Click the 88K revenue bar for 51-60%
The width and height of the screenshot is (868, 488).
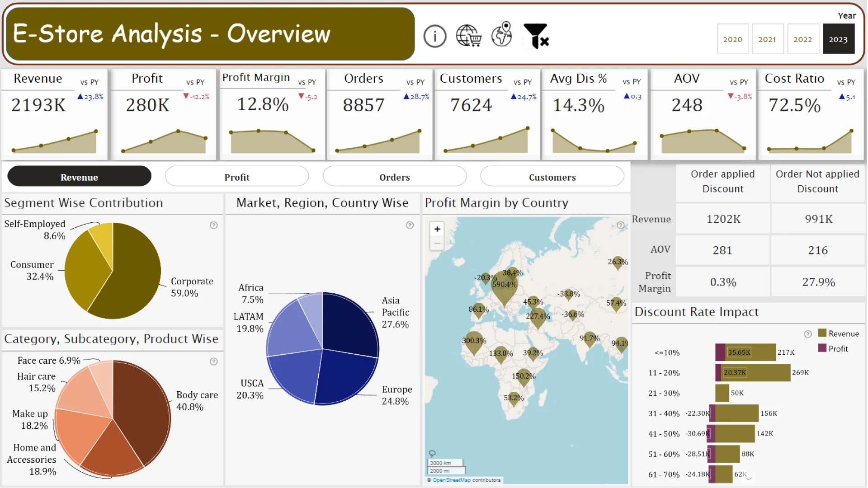pos(727,454)
